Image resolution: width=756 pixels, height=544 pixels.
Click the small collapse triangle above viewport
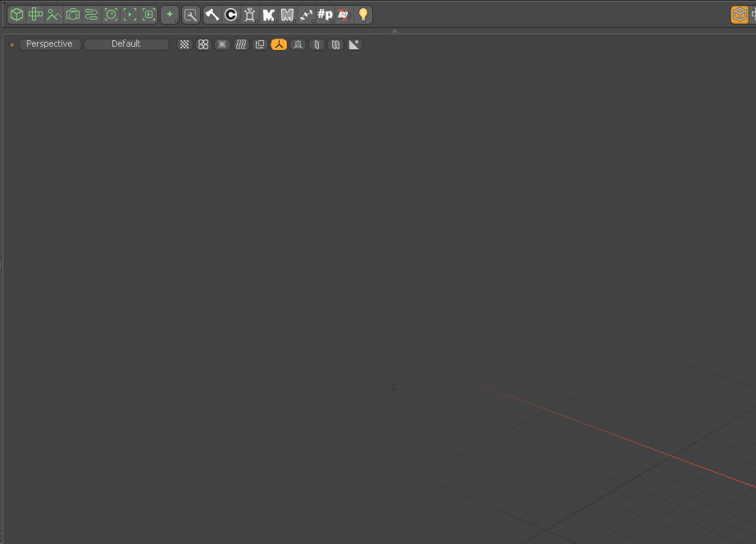[395, 30]
